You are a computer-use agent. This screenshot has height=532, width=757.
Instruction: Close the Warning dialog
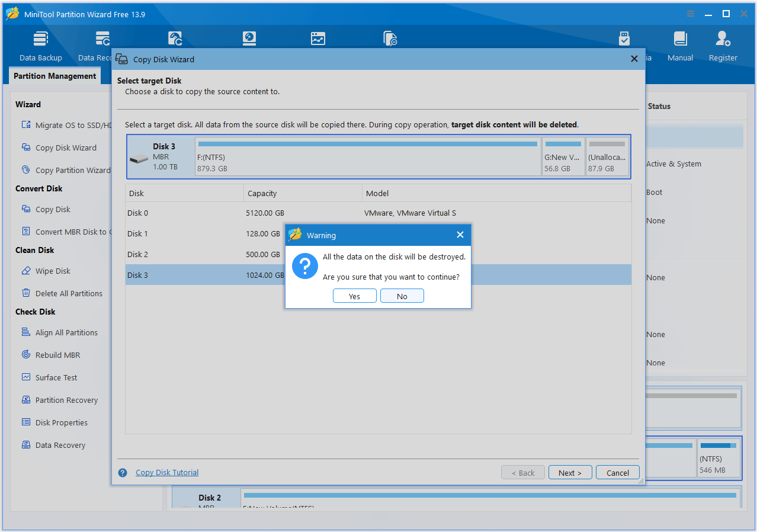(x=460, y=235)
